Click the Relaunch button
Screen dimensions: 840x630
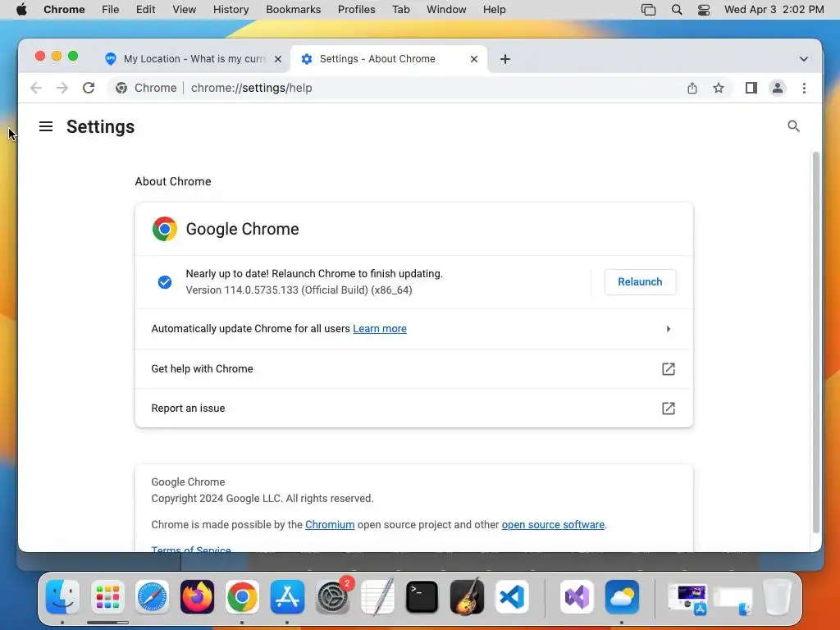coord(640,282)
